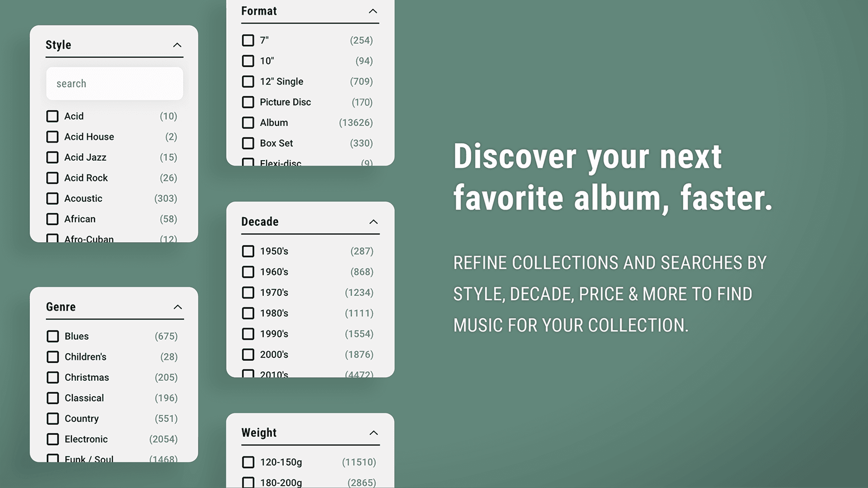Check the Box Set format filter
Screen dimensions: 868x488
point(248,143)
